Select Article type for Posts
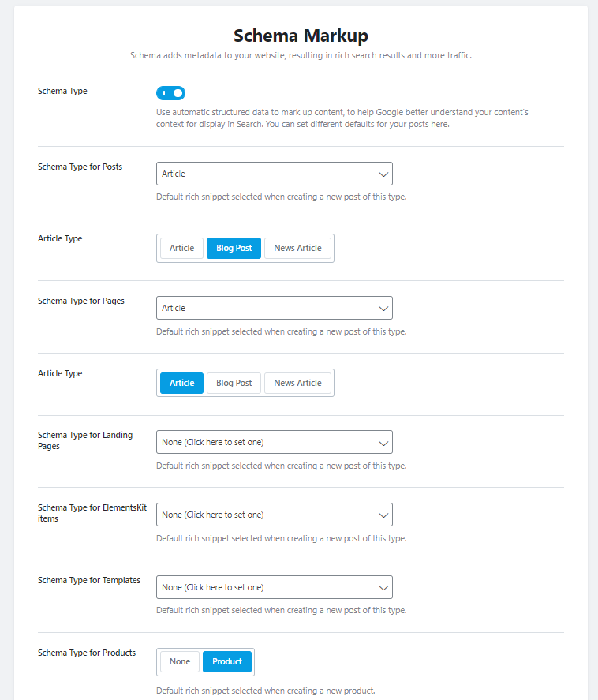This screenshot has height=700, width=598. (x=181, y=248)
